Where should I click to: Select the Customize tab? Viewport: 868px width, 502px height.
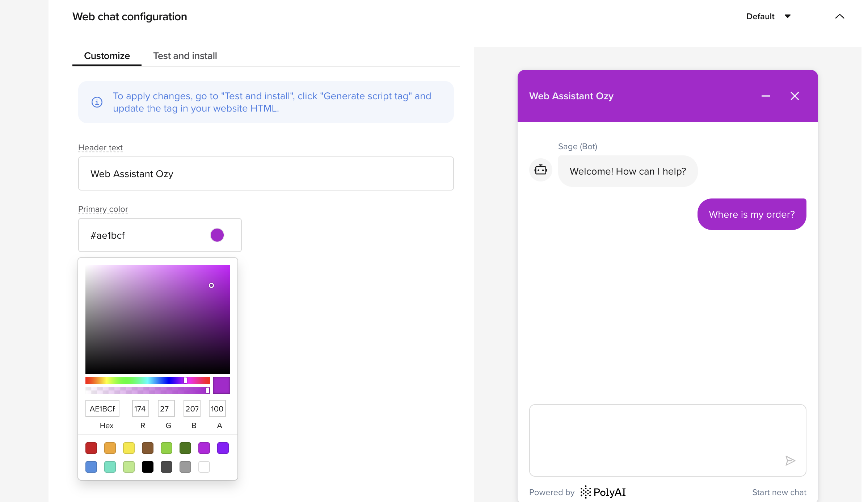pos(107,56)
